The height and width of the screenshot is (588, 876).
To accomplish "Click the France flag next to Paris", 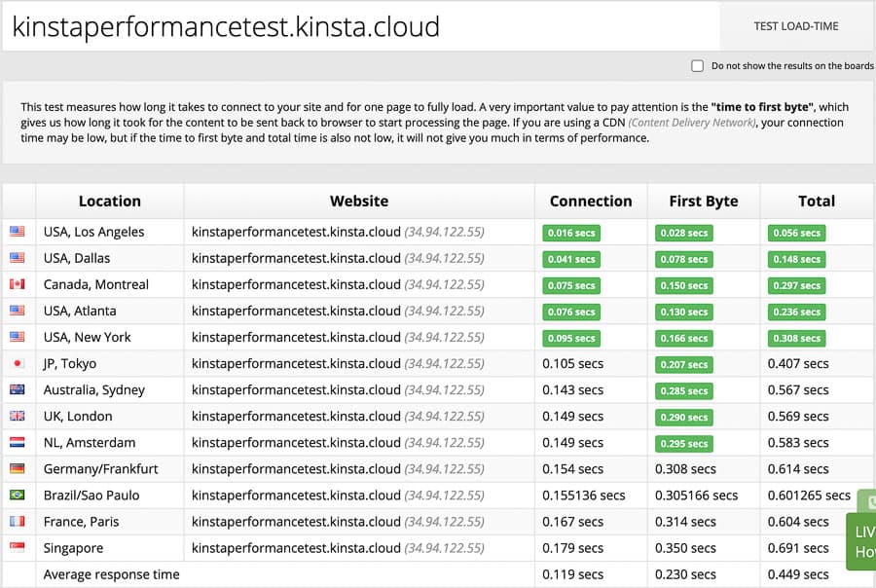I will [x=19, y=521].
